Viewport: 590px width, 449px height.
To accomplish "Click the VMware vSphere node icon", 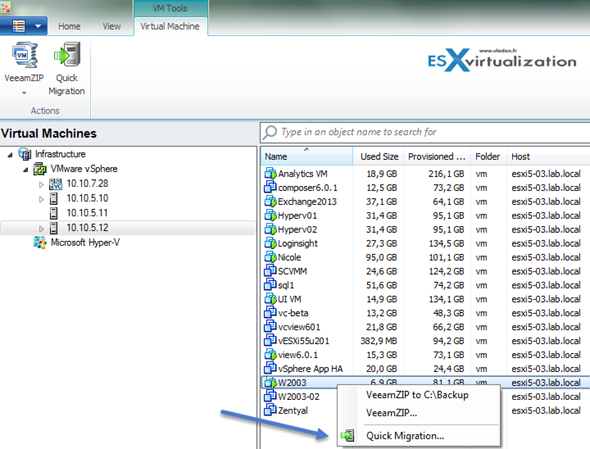I will point(40,169).
